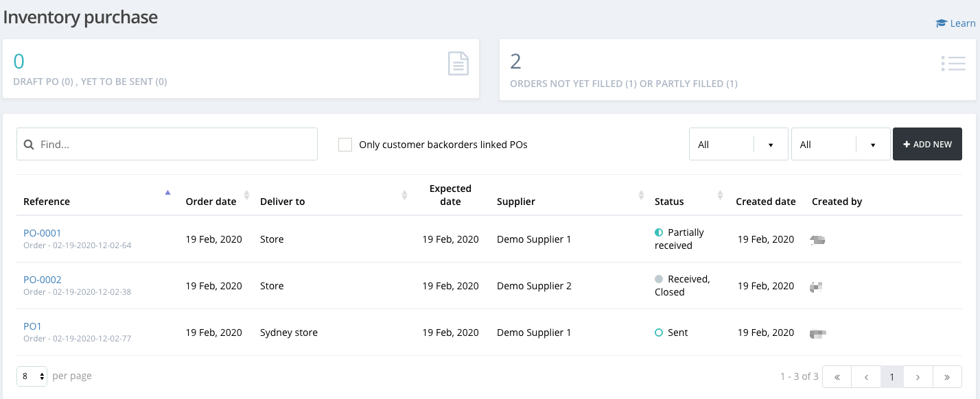This screenshot has height=399, width=980.
Task: Open purchase order PO-0002
Action: (x=43, y=280)
